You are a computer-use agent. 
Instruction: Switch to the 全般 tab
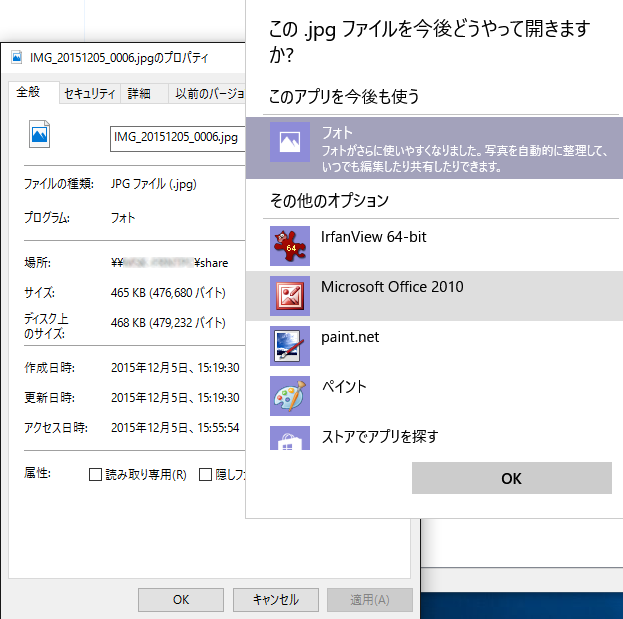tap(34, 92)
